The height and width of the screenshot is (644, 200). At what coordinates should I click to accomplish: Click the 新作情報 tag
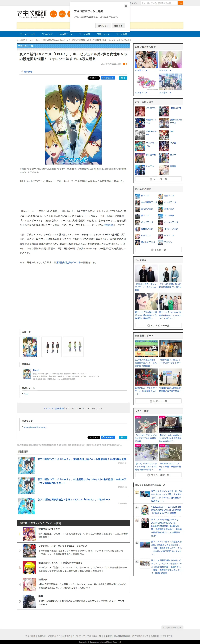[x=28, y=72]
